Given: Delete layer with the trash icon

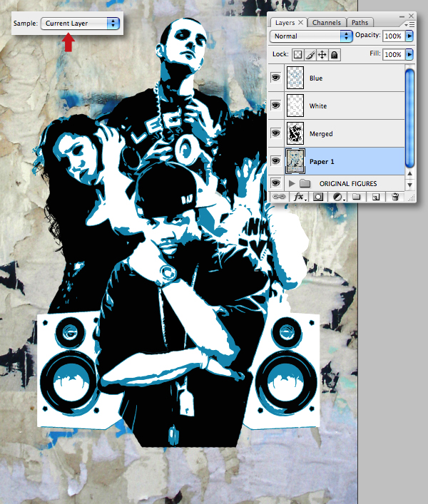Looking at the screenshot, I should coord(394,196).
